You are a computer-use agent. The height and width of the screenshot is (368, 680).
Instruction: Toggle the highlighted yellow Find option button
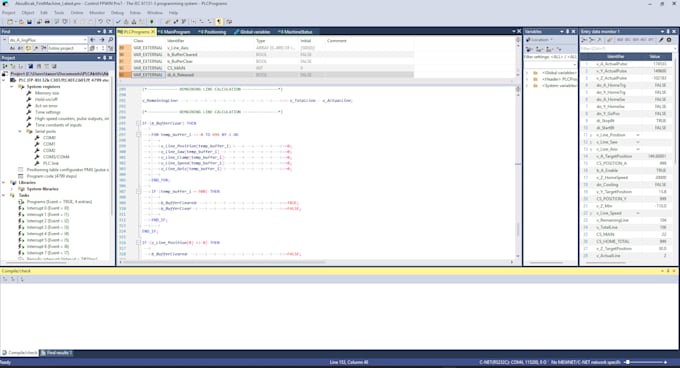[x=28, y=48]
